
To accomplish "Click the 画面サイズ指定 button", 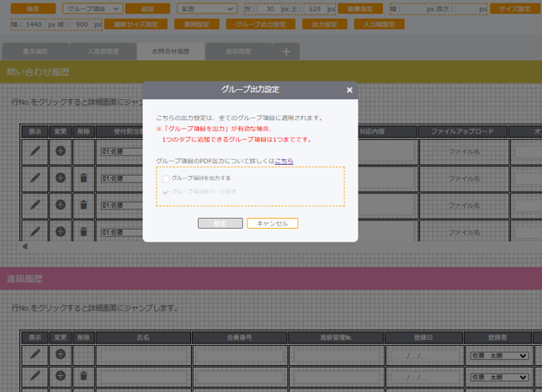I will coord(135,24).
